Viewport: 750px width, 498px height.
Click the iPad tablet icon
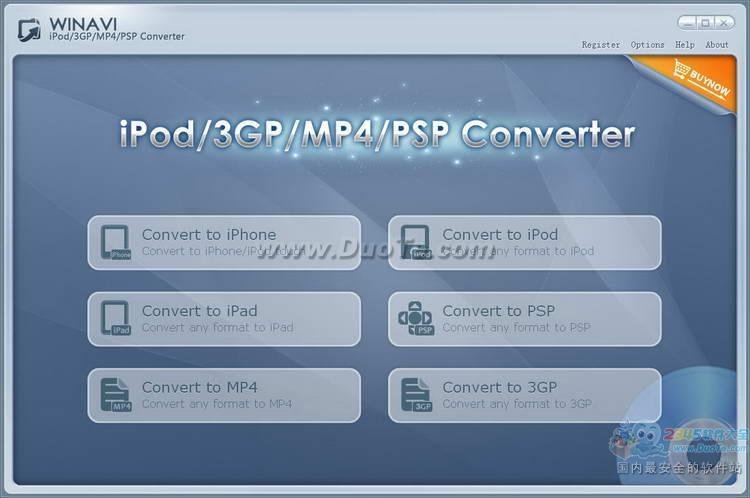click(116, 318)
